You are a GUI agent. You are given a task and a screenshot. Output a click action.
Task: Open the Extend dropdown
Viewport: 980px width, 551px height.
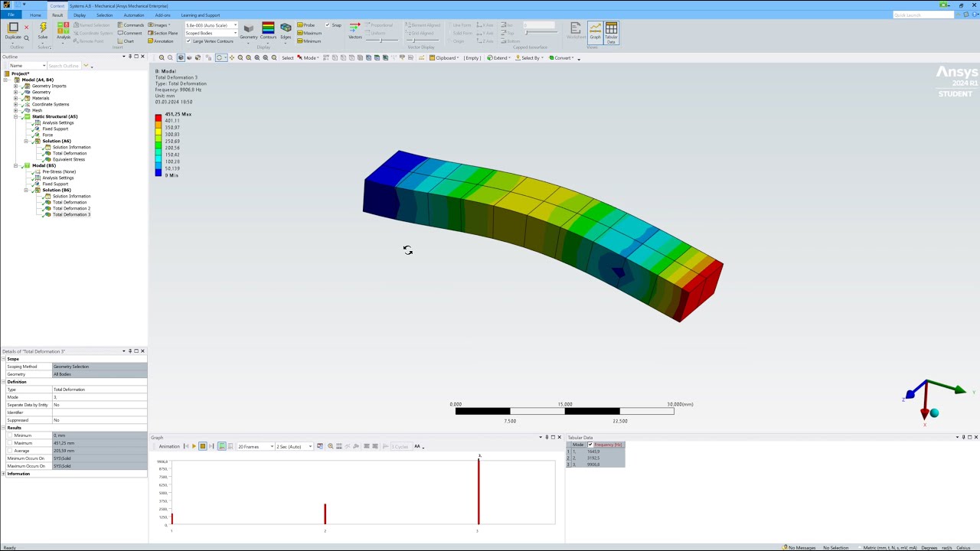pyautogui.click(x=499, y=58)
